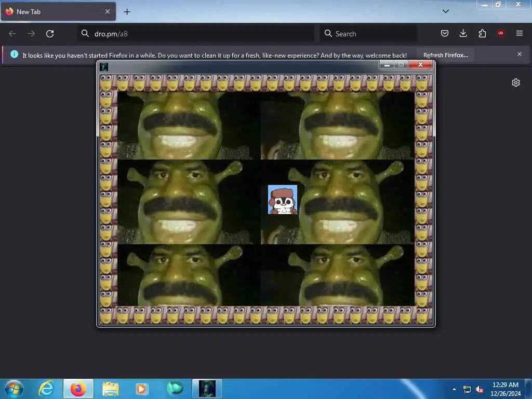Click the muted volume tray icon

pos(480,390)
